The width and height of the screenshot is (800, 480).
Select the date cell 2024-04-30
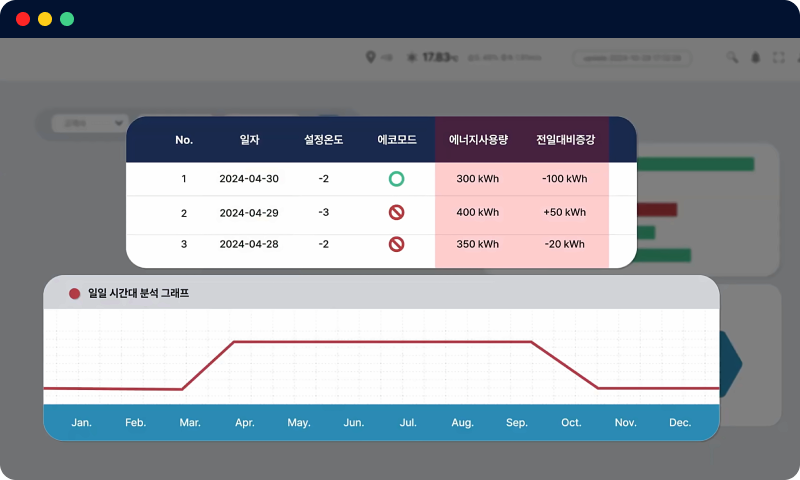point(249,179)
